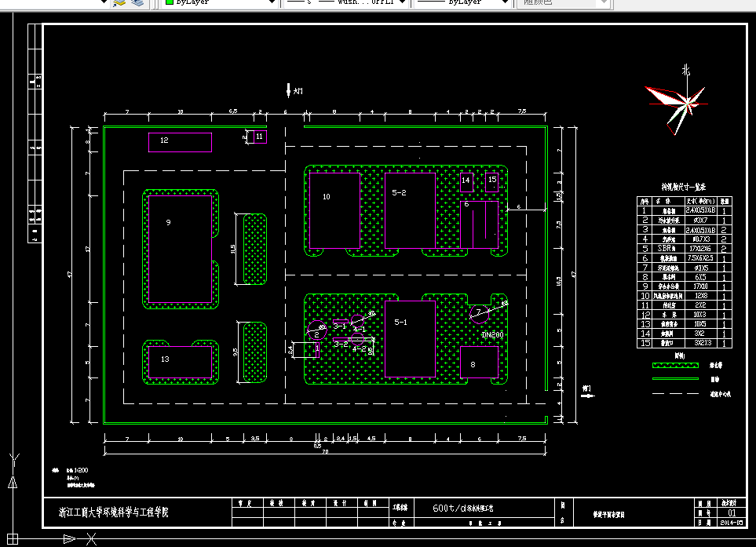Select the room labeled 8 in the plan
The image size is (756, 547).
(x=479, y=362)
